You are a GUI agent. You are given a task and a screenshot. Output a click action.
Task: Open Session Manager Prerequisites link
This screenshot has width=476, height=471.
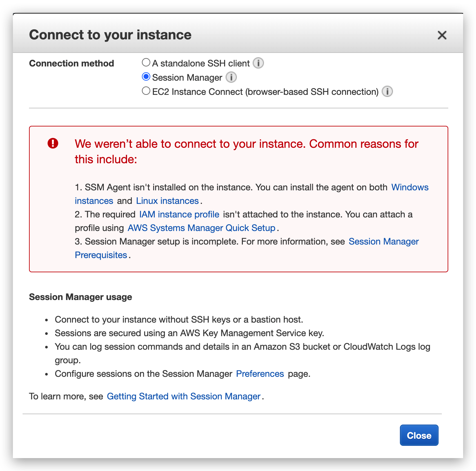click(384, 241)
